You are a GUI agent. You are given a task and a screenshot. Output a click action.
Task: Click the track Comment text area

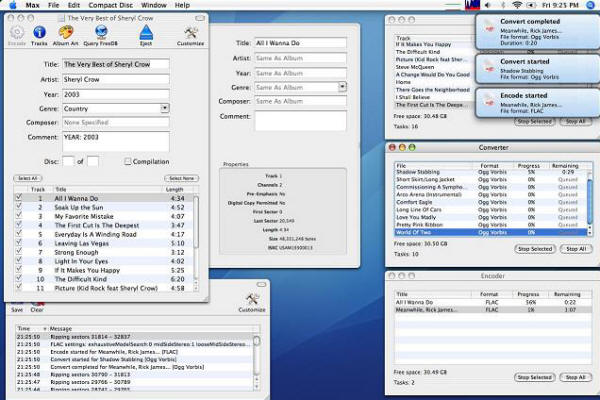pos(301,121)
